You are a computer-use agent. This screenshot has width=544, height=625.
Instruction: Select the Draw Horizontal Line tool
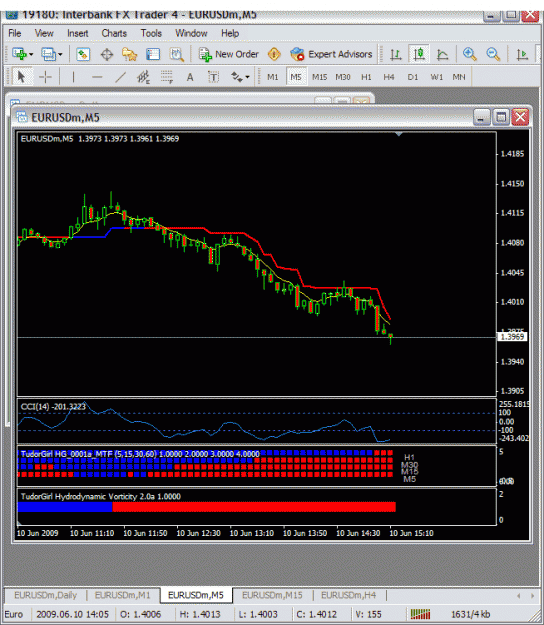97,77
